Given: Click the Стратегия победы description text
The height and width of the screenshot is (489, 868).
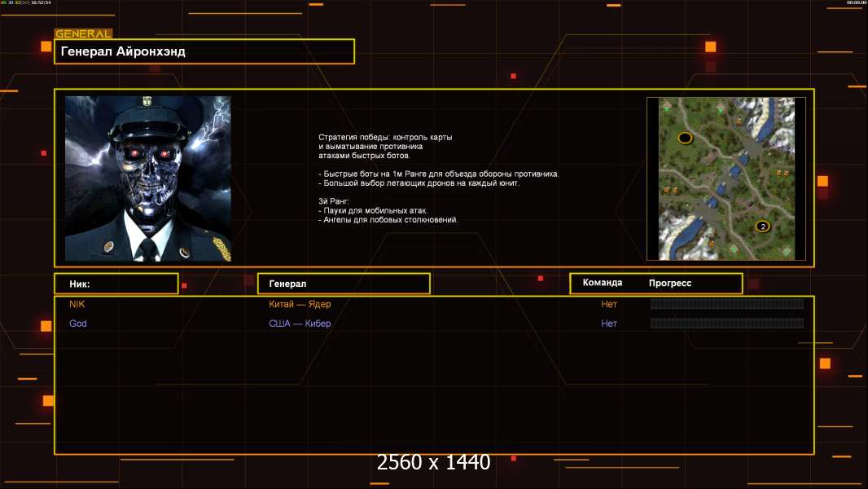Looking at the screenshot, I should click(385, 146).
